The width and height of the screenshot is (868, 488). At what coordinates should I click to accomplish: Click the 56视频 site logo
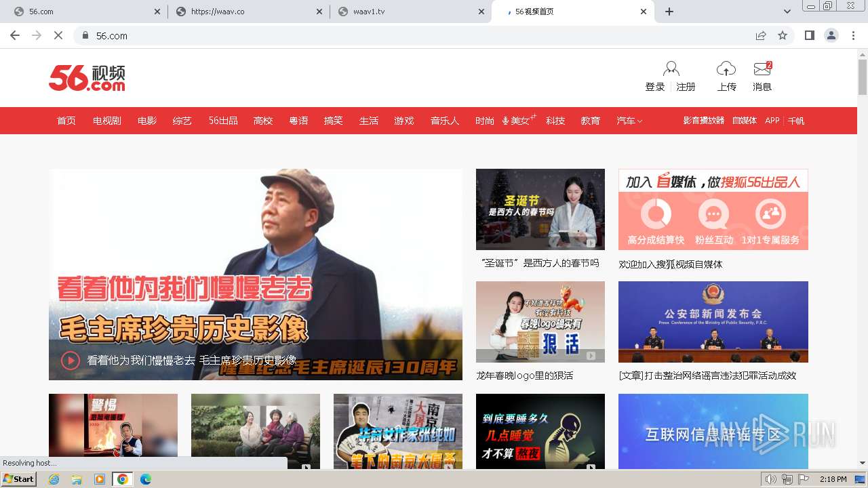[87, 78]
